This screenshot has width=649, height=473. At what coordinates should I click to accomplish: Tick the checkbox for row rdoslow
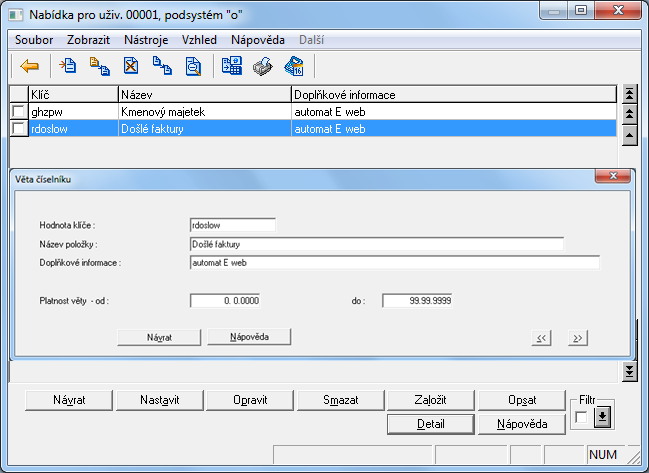pos(18,129)
